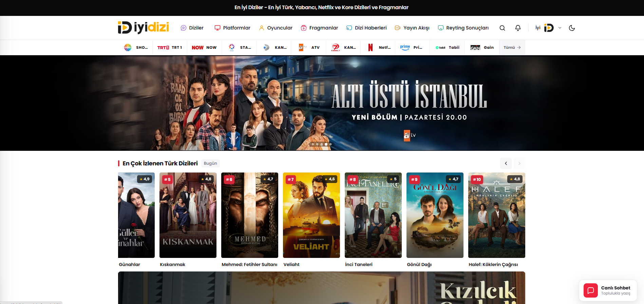
Task: Slide the series list to previous
Action: click(x=506, y=163)
